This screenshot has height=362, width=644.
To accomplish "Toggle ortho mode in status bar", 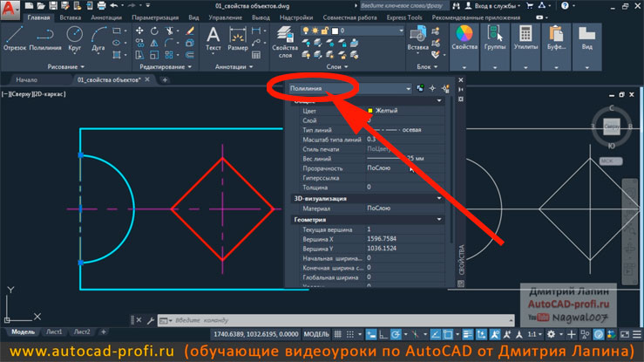I will coord(383,334).
